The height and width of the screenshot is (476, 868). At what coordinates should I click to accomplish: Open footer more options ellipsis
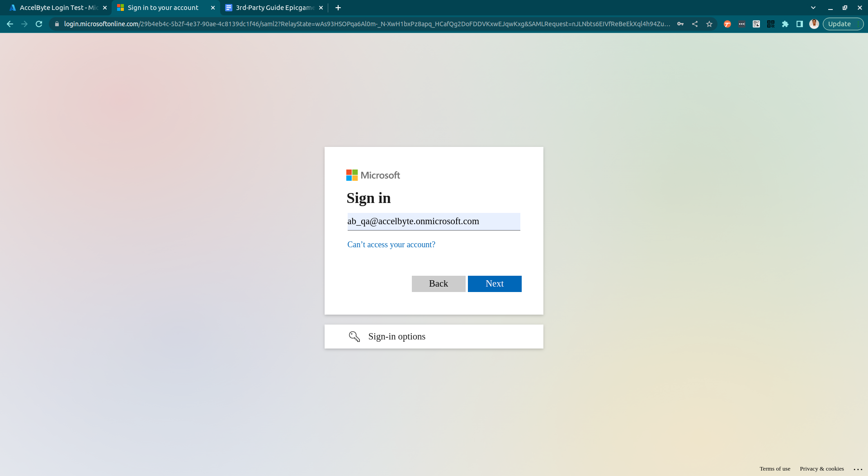click(858, 469)
